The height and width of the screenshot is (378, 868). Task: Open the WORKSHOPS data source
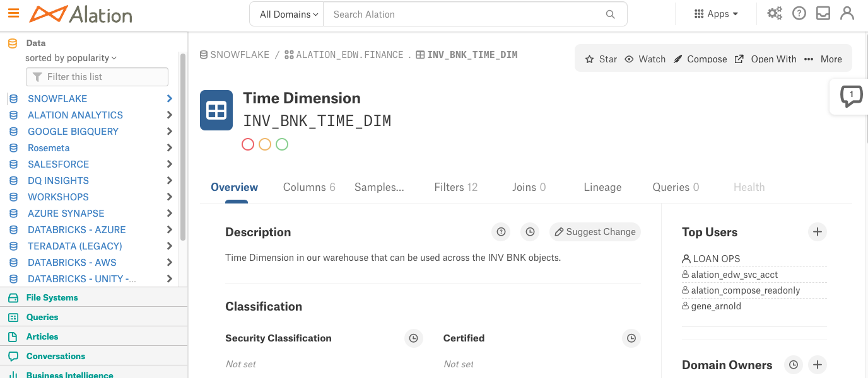58,197
